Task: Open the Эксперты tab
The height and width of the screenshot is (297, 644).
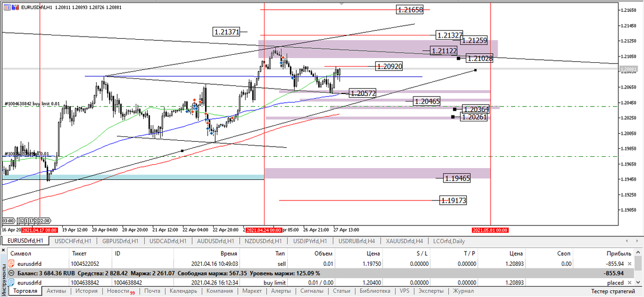Action: tap(431, 291)
